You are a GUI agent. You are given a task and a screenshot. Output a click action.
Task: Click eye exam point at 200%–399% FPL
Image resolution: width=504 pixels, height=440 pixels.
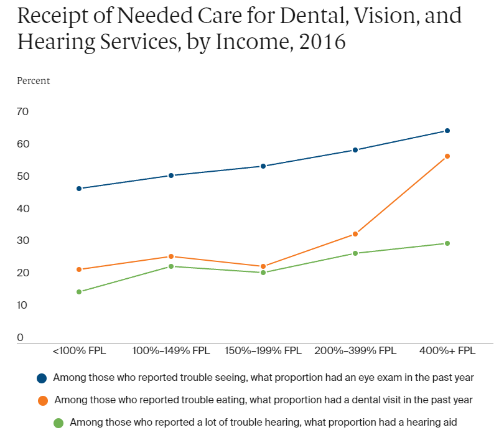tap(355, 150)
